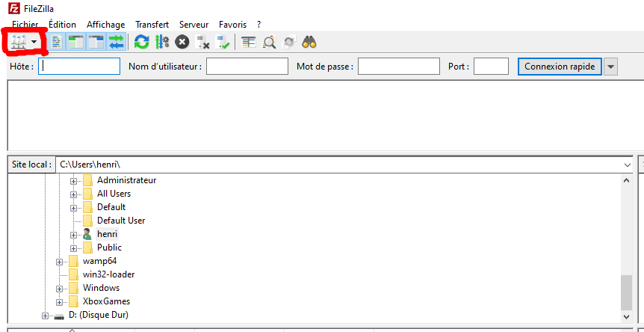The width and height of the screenshot is (644, 332).
Task: Expand the Administrateur folder
Action: click(73, 181)
